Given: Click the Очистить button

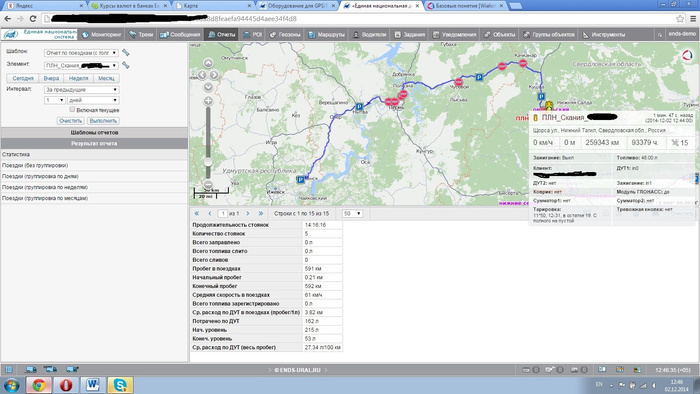Looking at the screenshot, I should pyautogui.click(x=71, y=121).
